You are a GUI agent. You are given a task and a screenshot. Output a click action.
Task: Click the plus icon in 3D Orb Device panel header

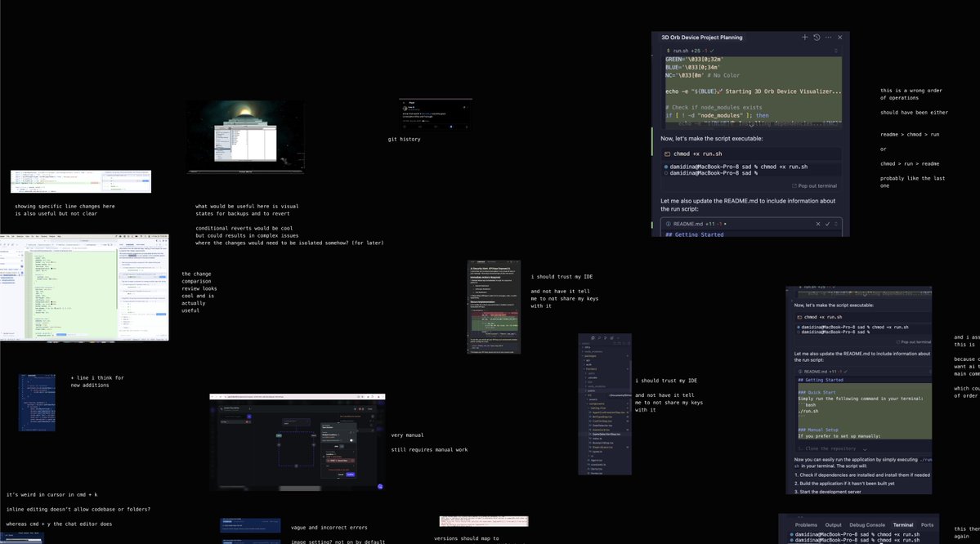tap(804, 38)
